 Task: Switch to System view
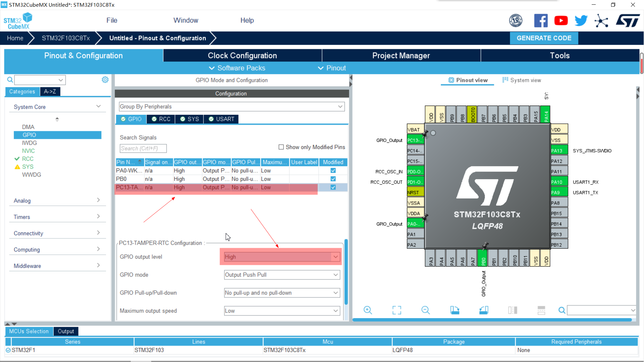click(521, 80)
